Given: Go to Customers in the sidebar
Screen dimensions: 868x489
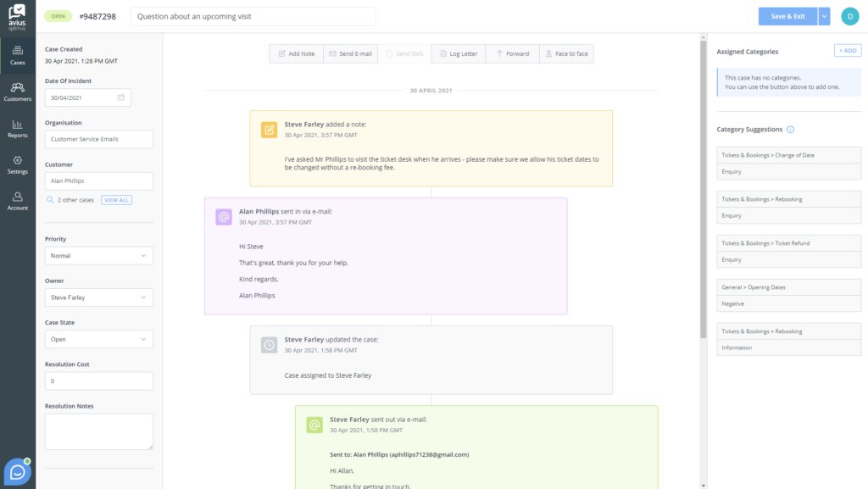Looking at the screenshot, I should coord(17,92).
